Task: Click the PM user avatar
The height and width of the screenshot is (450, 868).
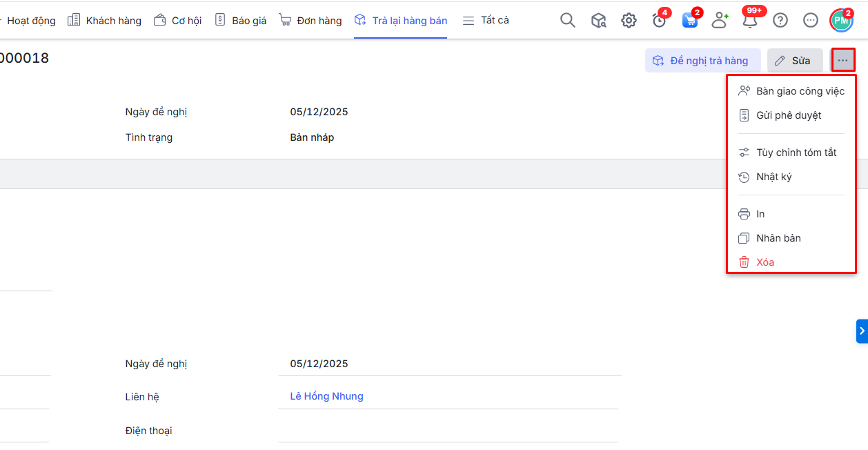Action: [841, 21]
